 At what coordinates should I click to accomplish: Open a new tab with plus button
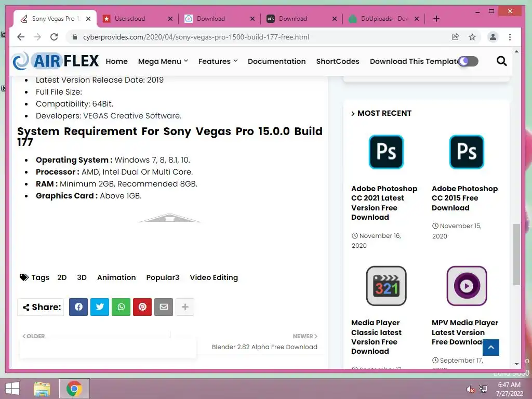tap(436, 19)
